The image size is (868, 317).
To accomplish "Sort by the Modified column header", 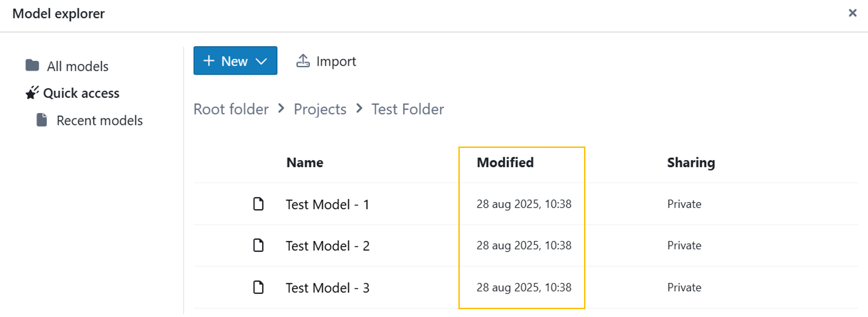I will pos(505,163).
